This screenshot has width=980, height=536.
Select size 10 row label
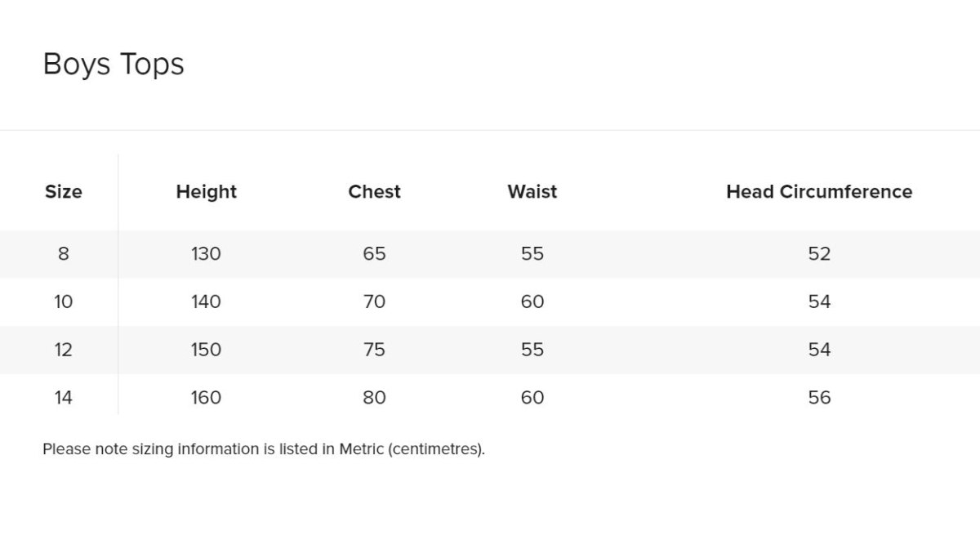(64, 302)
